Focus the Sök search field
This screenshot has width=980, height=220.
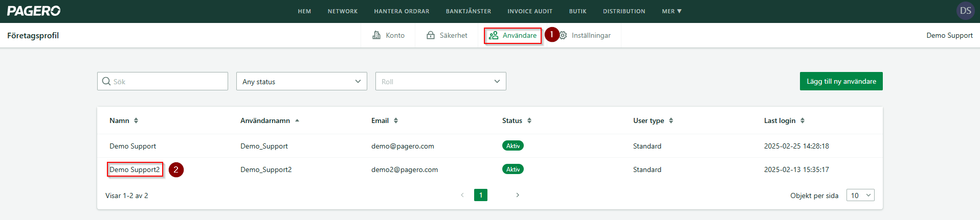[x=163, y=81]
